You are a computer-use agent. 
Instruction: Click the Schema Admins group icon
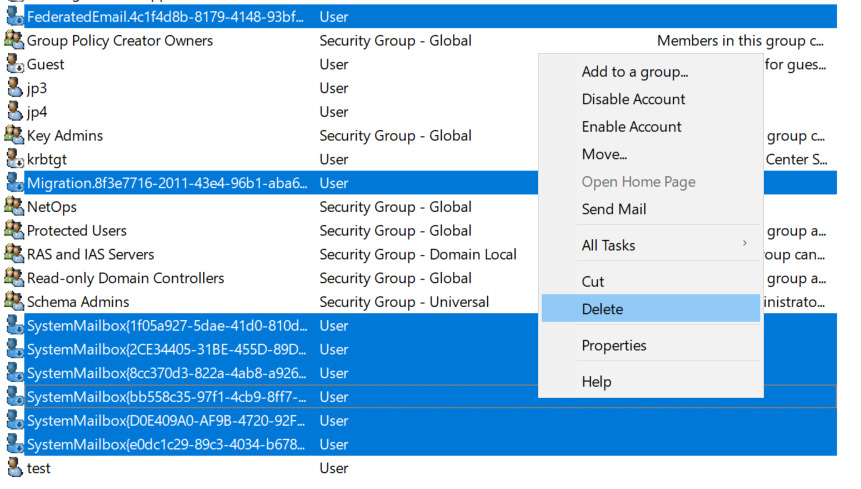pyautogui.click(x=14, y=302)
